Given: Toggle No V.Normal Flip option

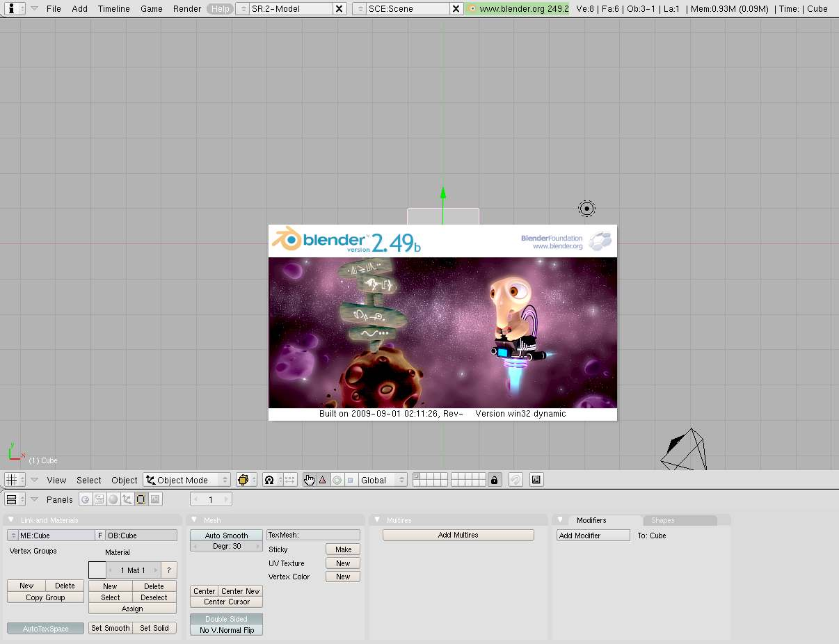Looking at the screenshot, I should (226, 630).
